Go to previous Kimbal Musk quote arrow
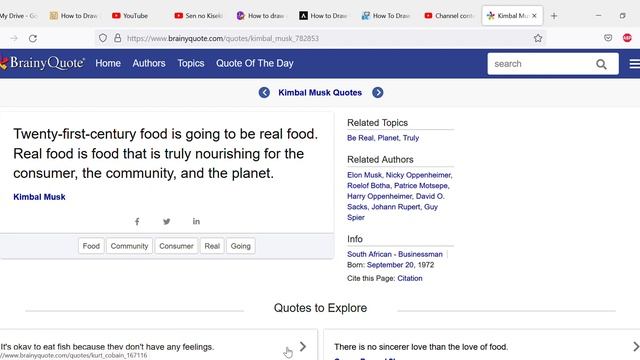 click(x=264, y=93)
